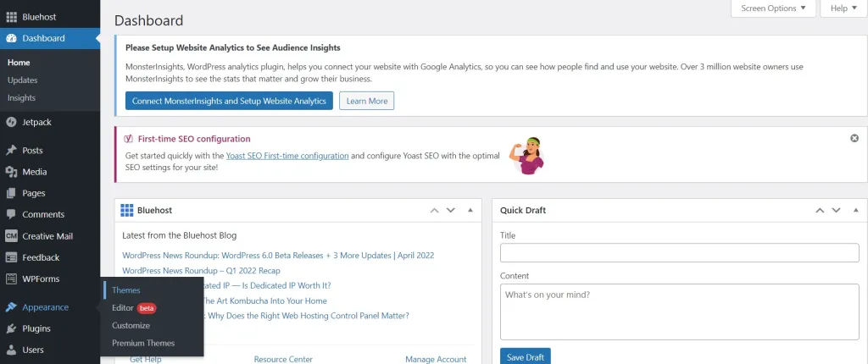Open the Plugins menu label

point(36,328)
